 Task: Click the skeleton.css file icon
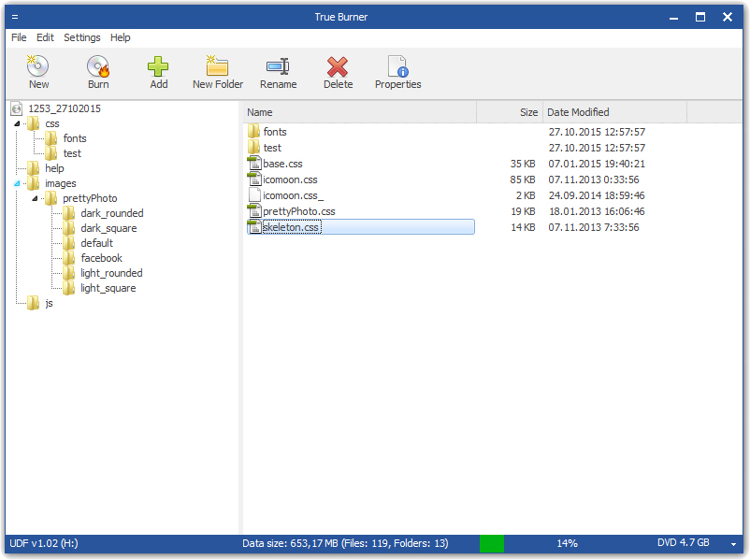254,226
